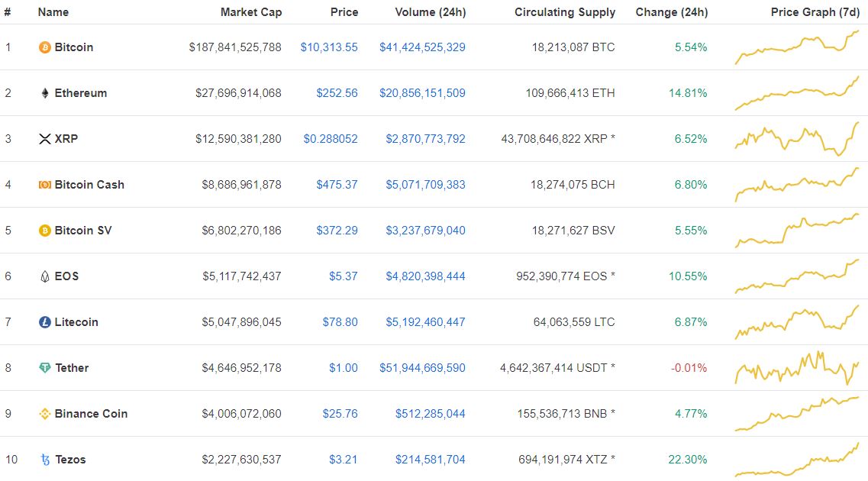Sort by Volume (24h) column header
This screenshot has width=868, height=481.
point(430,12)
